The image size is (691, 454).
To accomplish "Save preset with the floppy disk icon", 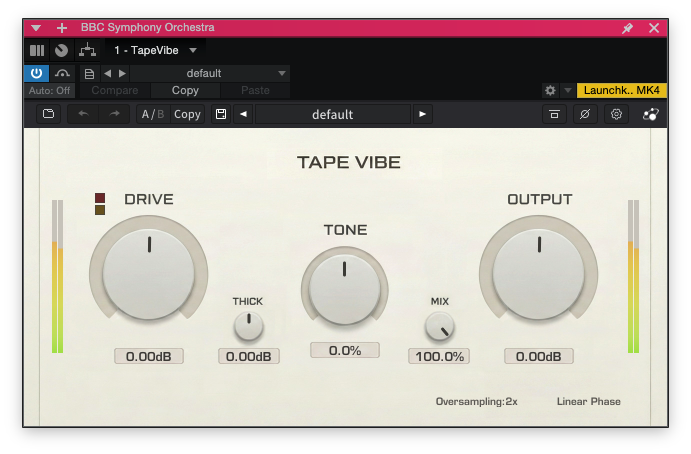I will pyautogui.click(x=221, y=114).
